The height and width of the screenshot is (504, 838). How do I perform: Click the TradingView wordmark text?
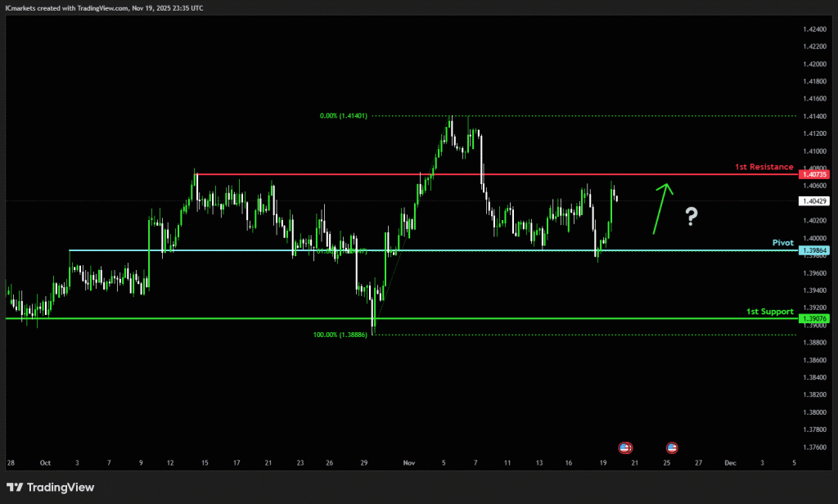point(60,488)
